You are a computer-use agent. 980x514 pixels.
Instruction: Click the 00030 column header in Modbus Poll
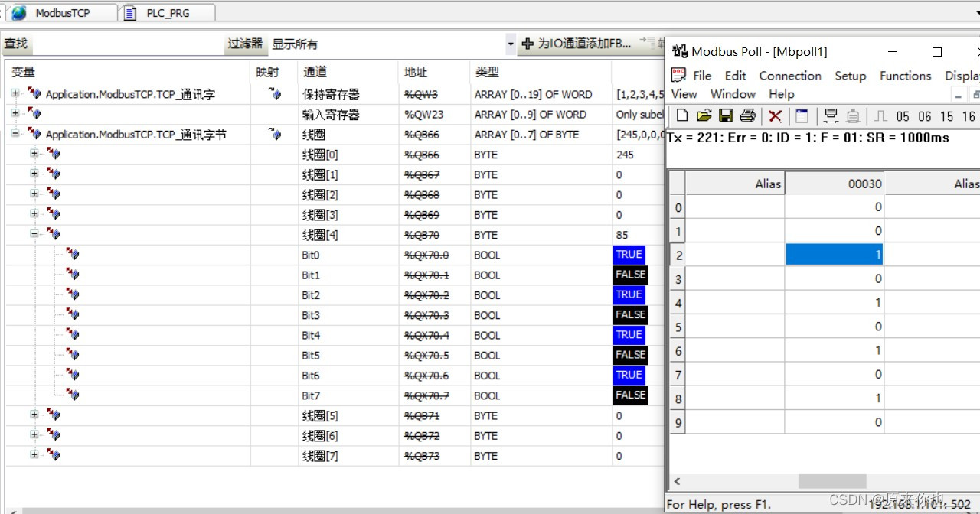tap(835, 184)
